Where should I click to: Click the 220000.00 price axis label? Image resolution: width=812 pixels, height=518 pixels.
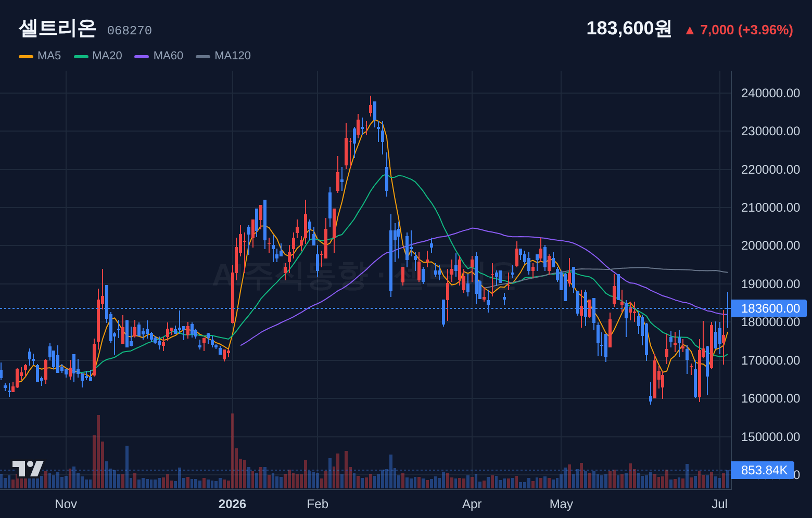click(770, 170)
